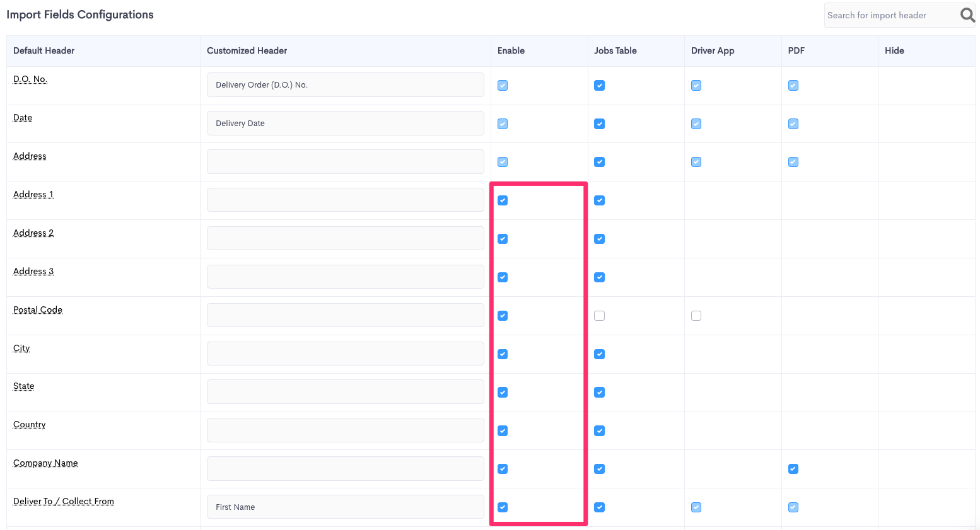Click the search magnifier icon

[x=967, y=15]
